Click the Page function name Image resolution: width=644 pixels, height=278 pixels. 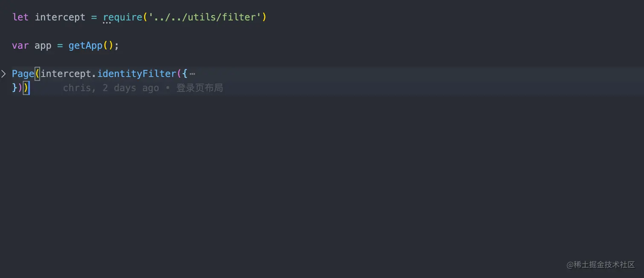tap(23, 74)
